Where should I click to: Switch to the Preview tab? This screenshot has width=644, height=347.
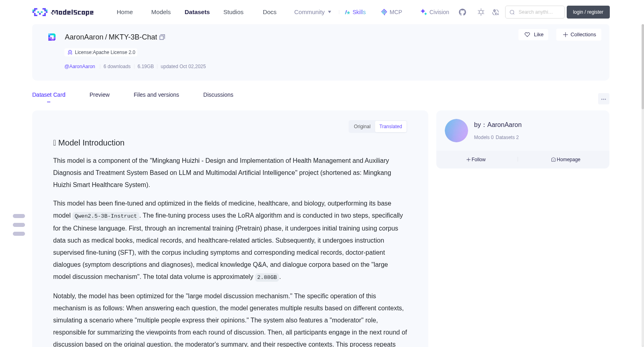(x=99, y=95)
